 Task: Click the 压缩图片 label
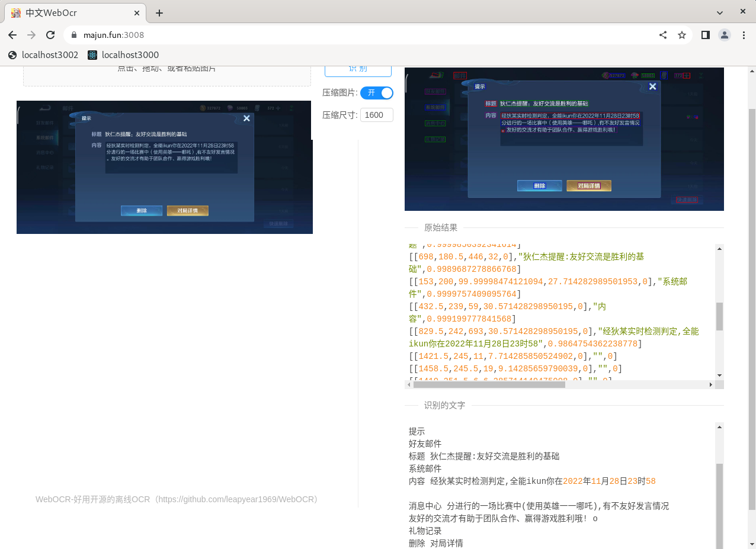click(339, 93)
